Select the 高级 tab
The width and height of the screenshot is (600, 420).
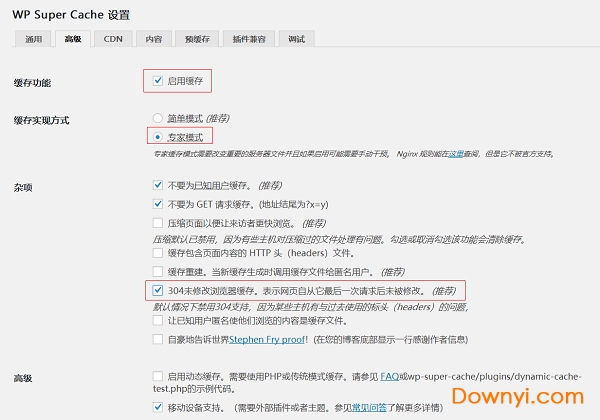73,39
